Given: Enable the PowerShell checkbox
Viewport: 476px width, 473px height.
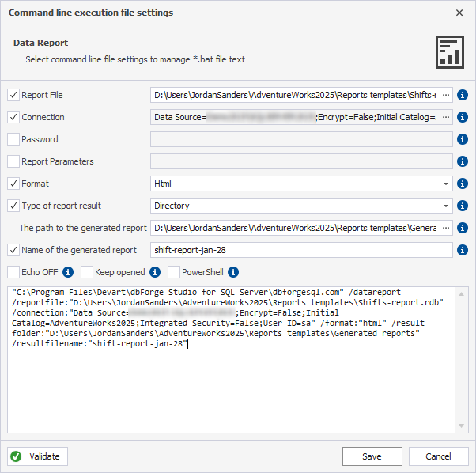Looking at the screenshot, I should 174,272.
